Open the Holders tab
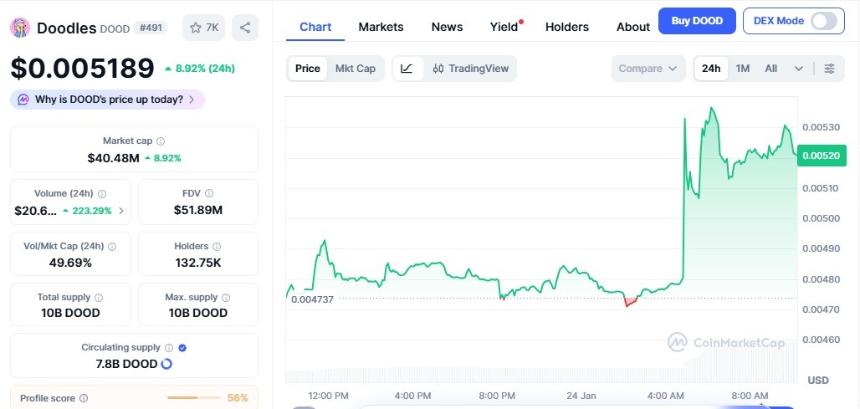 point(567,27)
